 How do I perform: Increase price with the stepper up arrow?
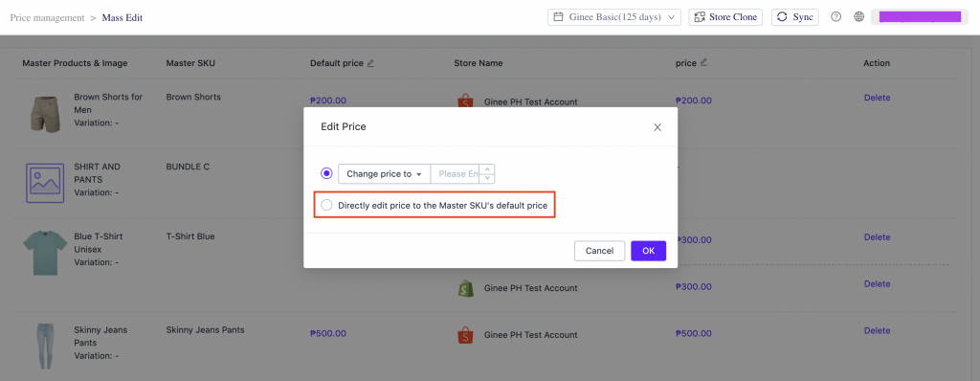point(487,168)
